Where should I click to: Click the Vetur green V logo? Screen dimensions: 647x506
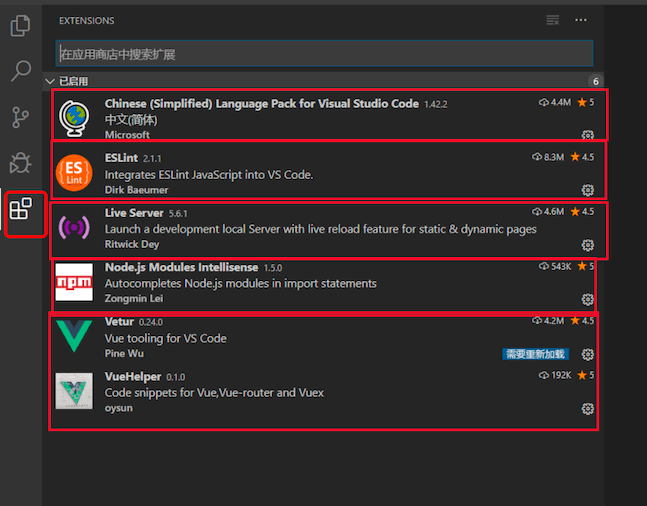coord(74,336)
